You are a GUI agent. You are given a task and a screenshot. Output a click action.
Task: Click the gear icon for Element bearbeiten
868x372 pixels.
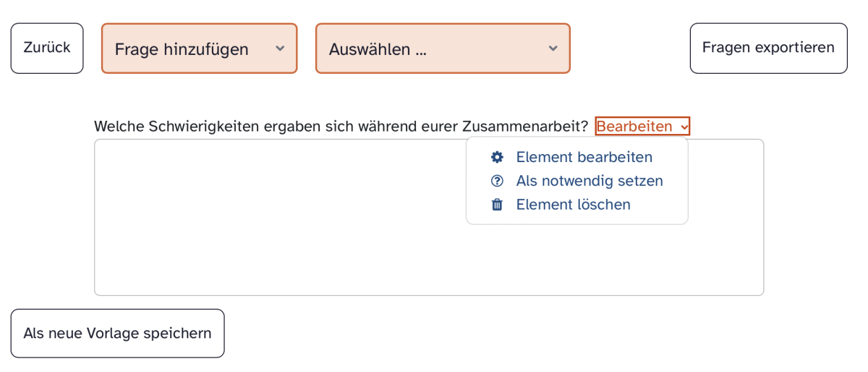(x=497, y=157)
